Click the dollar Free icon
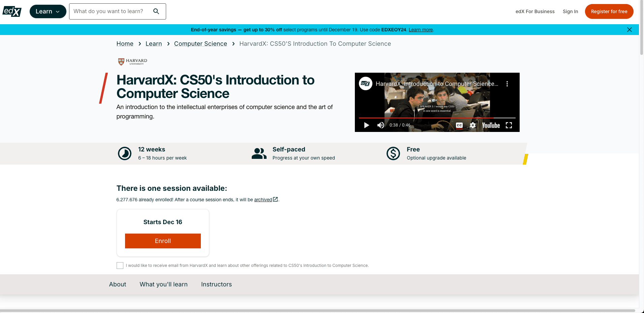The width and height of the screenshot is (644, 313). [393, 153]
